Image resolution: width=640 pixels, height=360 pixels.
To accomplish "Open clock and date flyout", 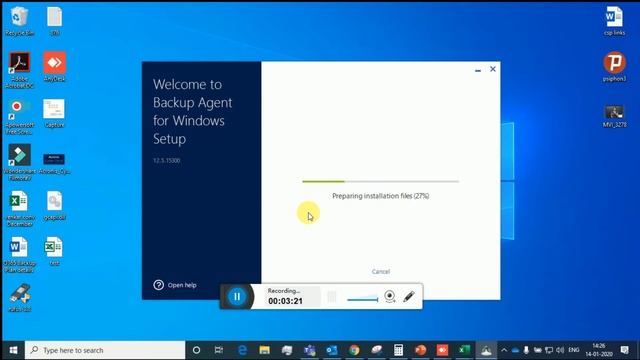I will click(x=599, y=350).
